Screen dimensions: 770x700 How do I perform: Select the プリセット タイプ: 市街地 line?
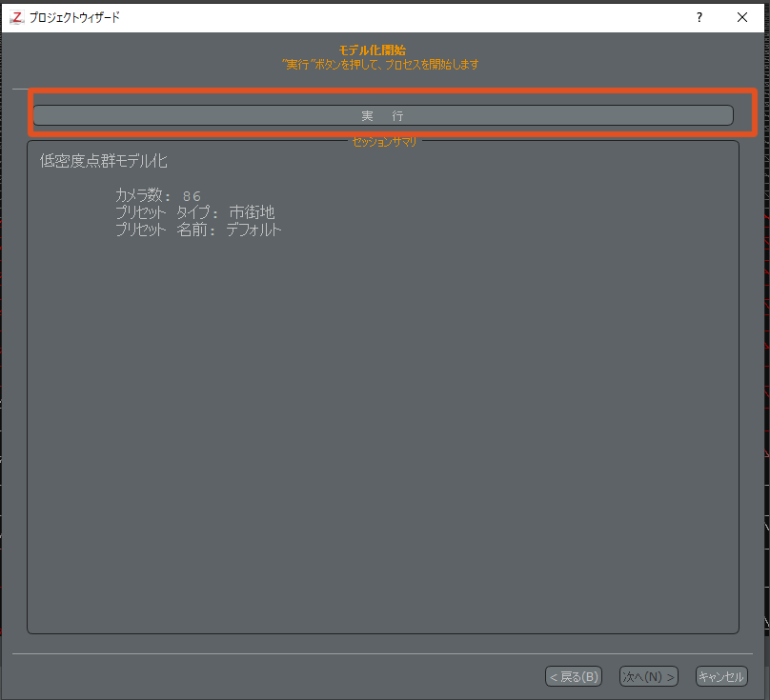[195, 212]
